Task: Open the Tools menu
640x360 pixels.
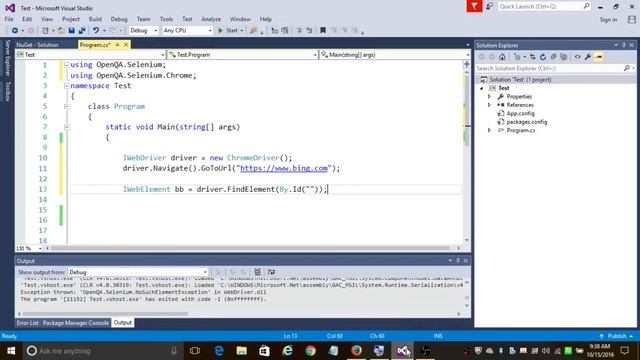Action: click(166, 19)
